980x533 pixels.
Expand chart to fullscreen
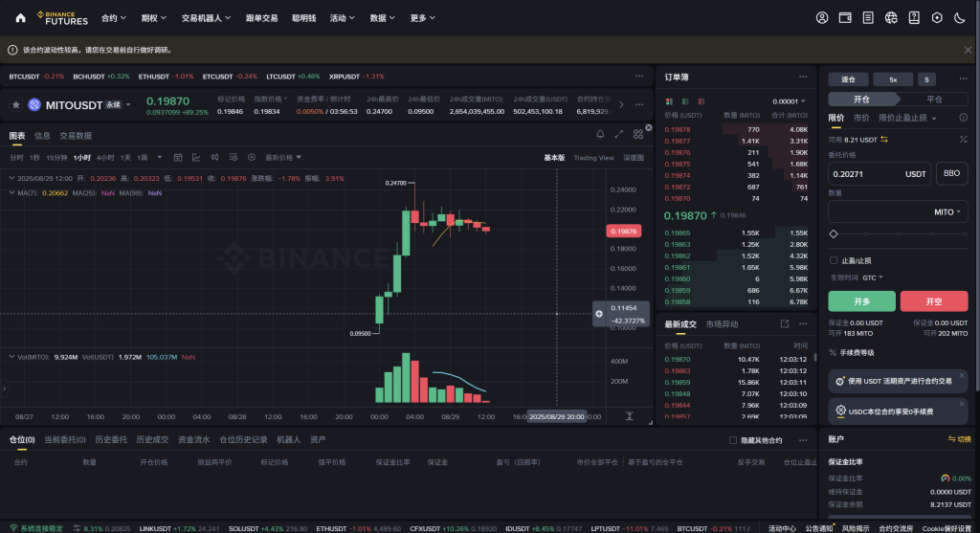[x=619, y=134]
